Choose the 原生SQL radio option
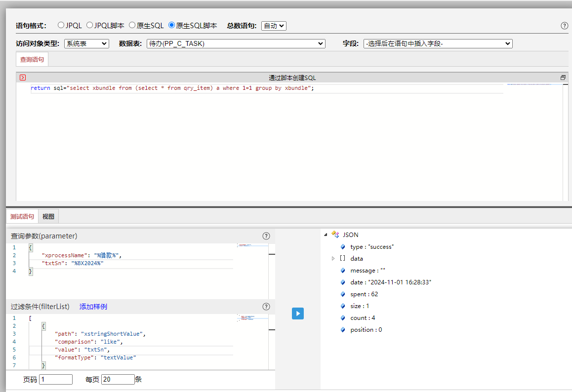 pos(132,25)
